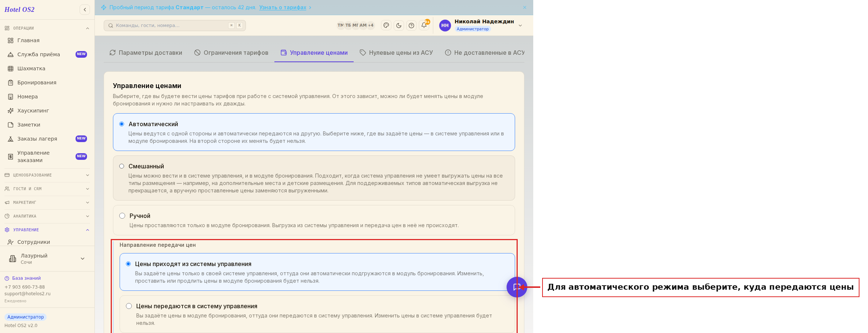Click the HH user avatar

coord(445,25)
